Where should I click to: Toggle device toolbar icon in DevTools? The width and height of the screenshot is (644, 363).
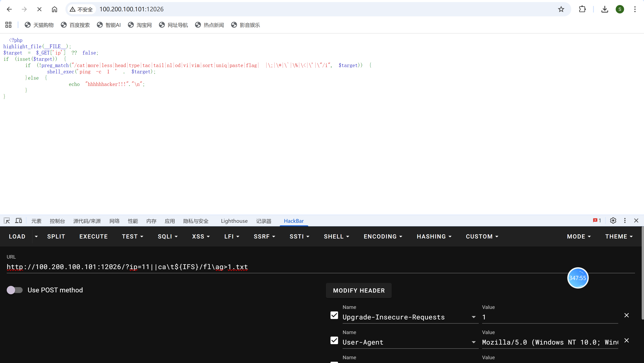(x=18, y=221)
